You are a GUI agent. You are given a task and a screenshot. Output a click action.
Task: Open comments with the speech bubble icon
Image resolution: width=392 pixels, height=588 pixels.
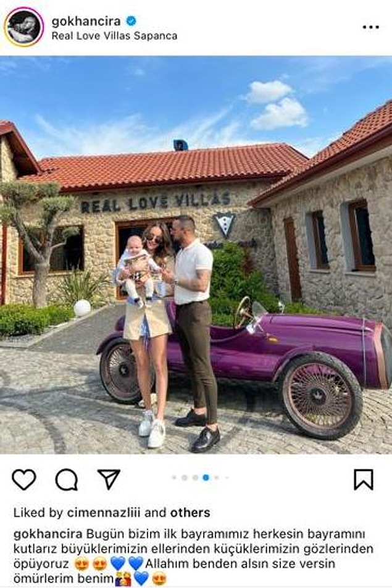(67, 479)
